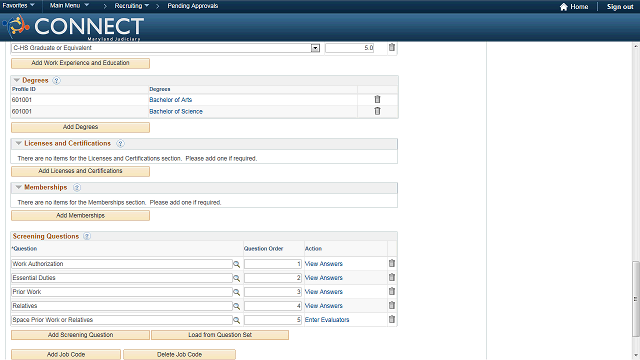640x360 pixels.
Task: Click Add Work Experience and Education button
Action: (x=80, y=63)
